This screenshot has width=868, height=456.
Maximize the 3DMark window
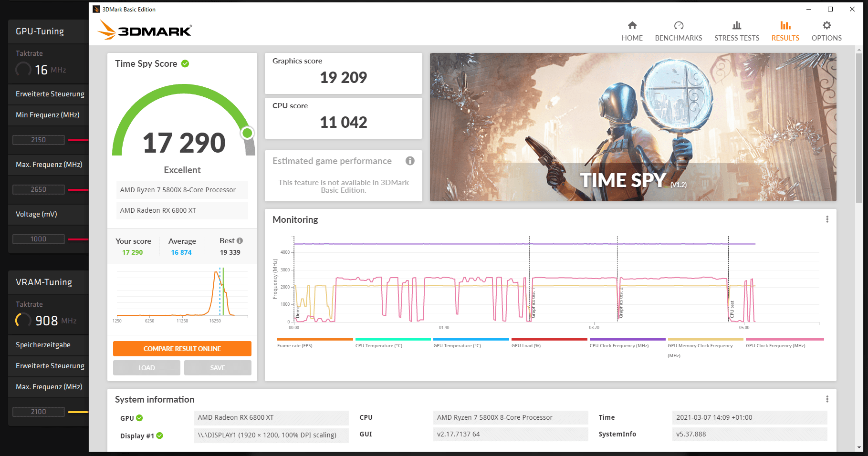click(830, 9)
